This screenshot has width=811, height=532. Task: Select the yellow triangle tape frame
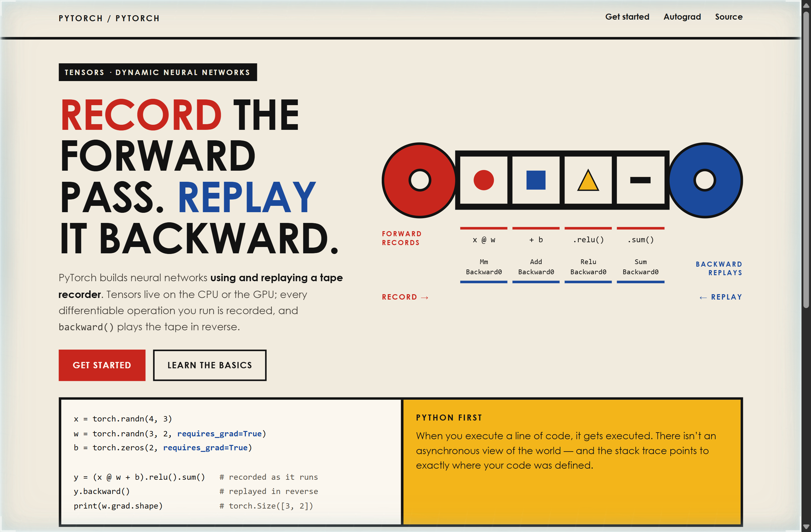(588, 180)
